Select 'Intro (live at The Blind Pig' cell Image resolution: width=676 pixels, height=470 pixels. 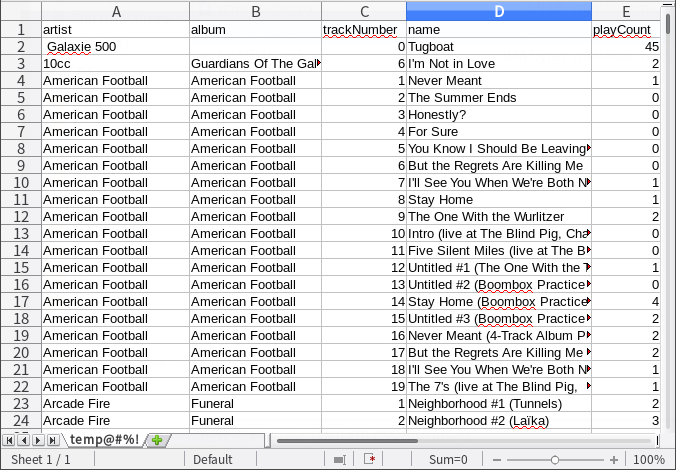(x=499, y=233)
